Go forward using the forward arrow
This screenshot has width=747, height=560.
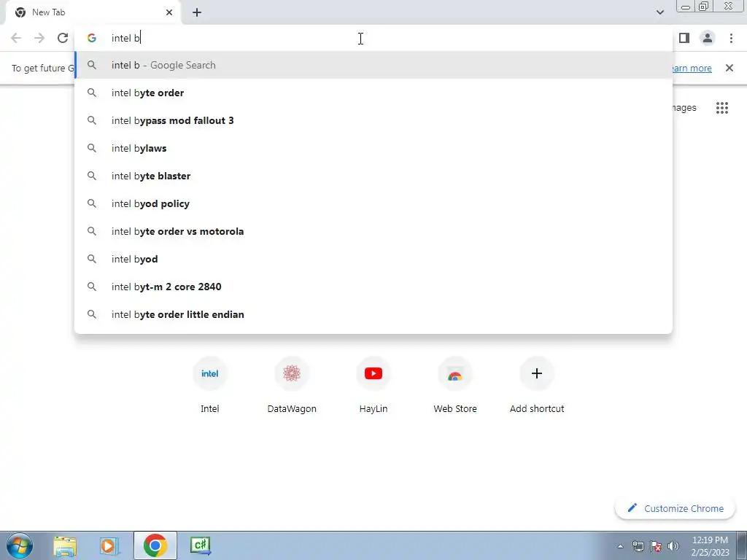point(39,38)
